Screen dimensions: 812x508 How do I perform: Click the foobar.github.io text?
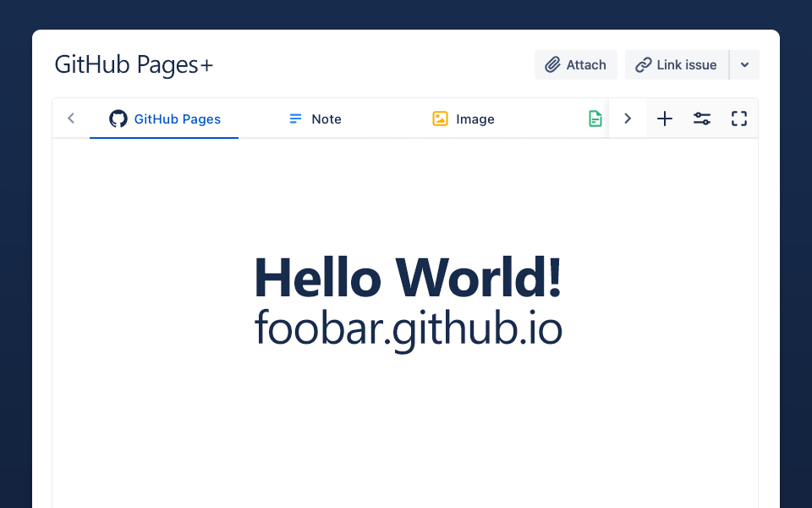point(408,329)
